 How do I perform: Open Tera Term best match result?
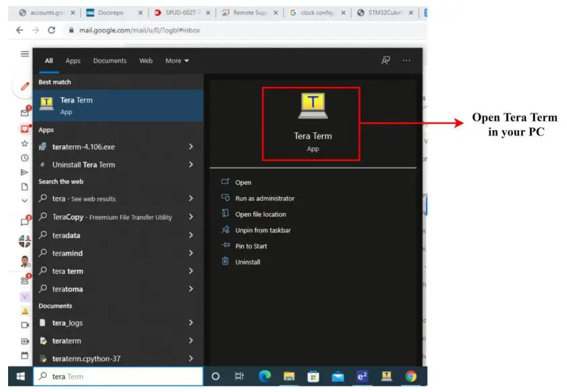118,105
